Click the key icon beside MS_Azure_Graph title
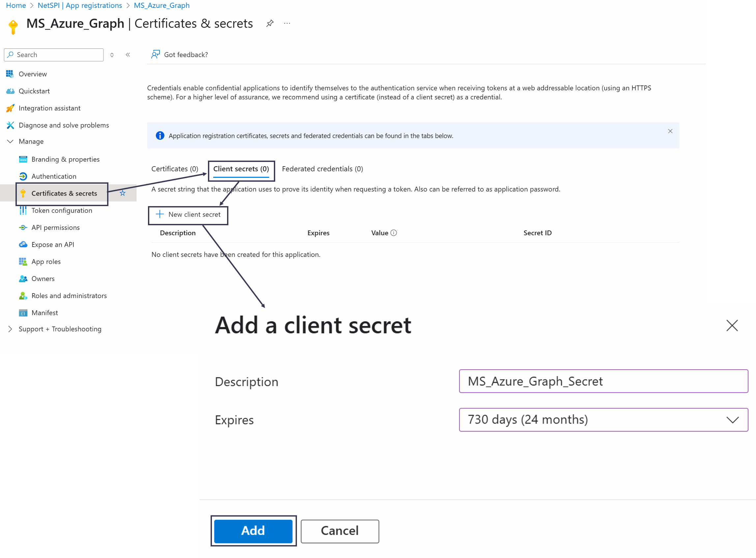This screenshot has height=558, width=756. coord(13,27)
